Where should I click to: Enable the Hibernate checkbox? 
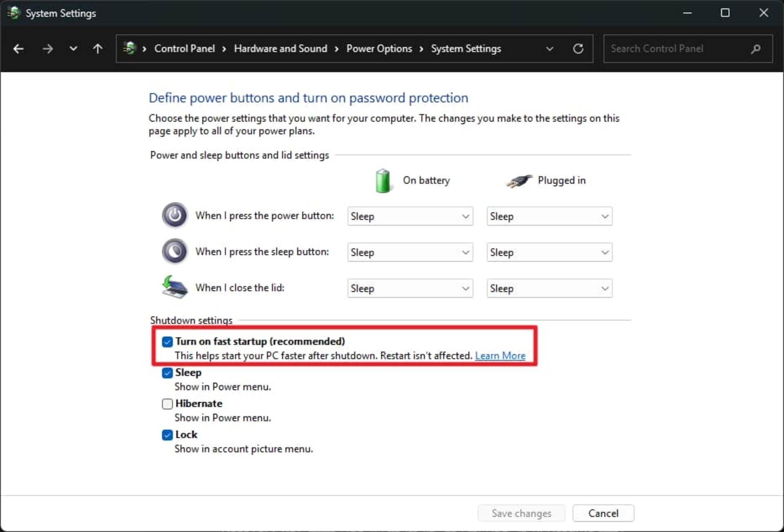(x=167, y=404)
